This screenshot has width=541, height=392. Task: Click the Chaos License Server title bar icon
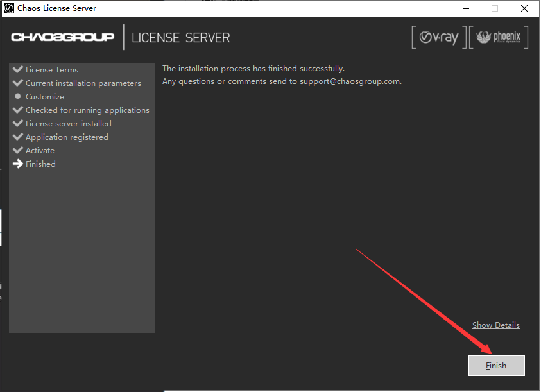(x=9, y=8)
